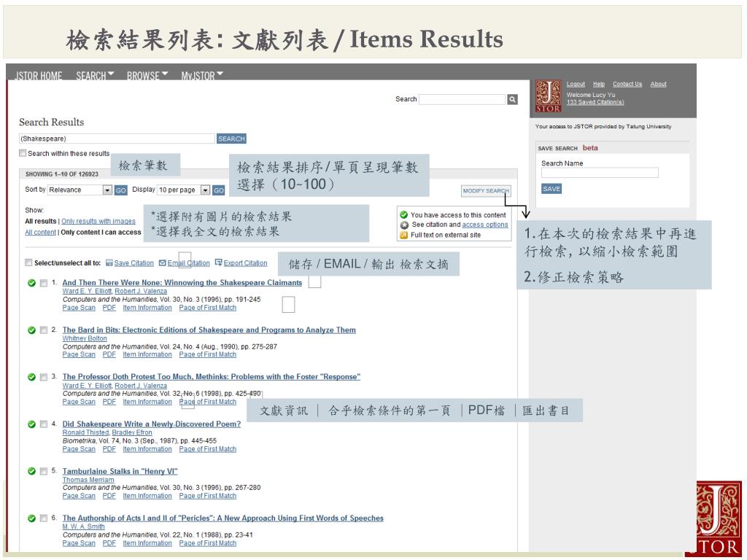Check the box for result 6 Pericles
The height and width of the screenshot is (560, 747).
tap(44, 518)
